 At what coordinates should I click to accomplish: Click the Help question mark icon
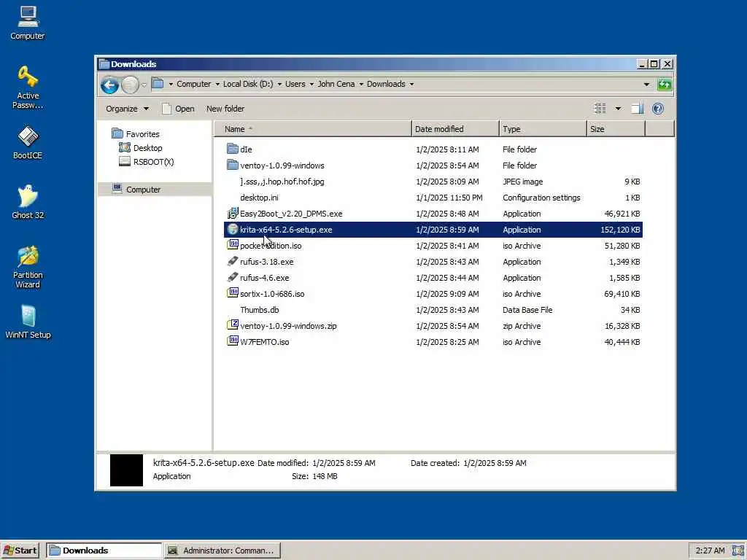click(658, 109)
